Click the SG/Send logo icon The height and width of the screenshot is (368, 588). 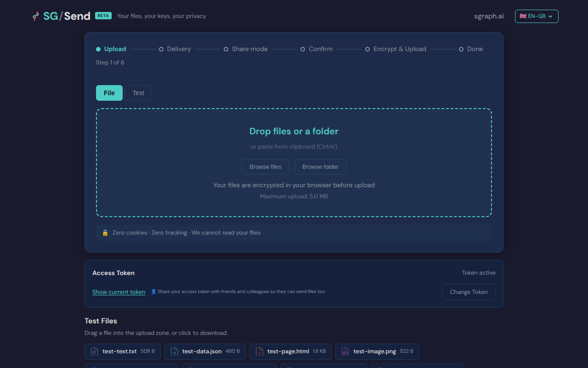pyautogui.click(x=36, y=16)
